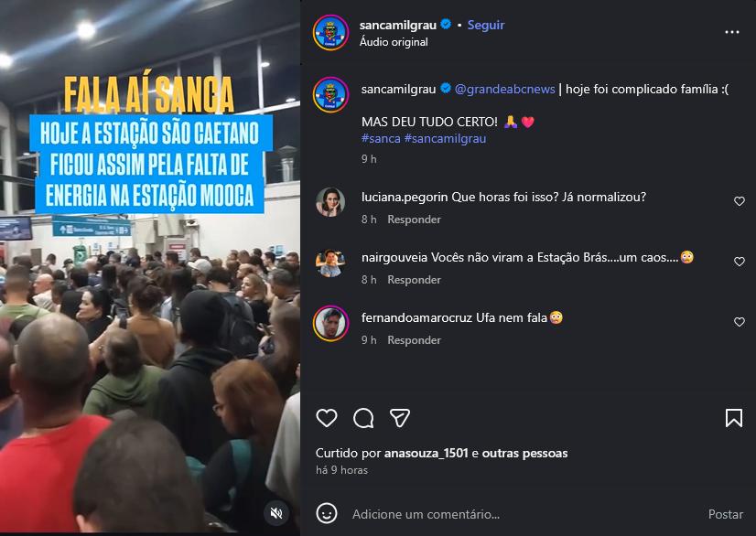Screen dimensions: 756x536
Task: Like fernandoamarocruz's comment
Action: click(740, 321)
